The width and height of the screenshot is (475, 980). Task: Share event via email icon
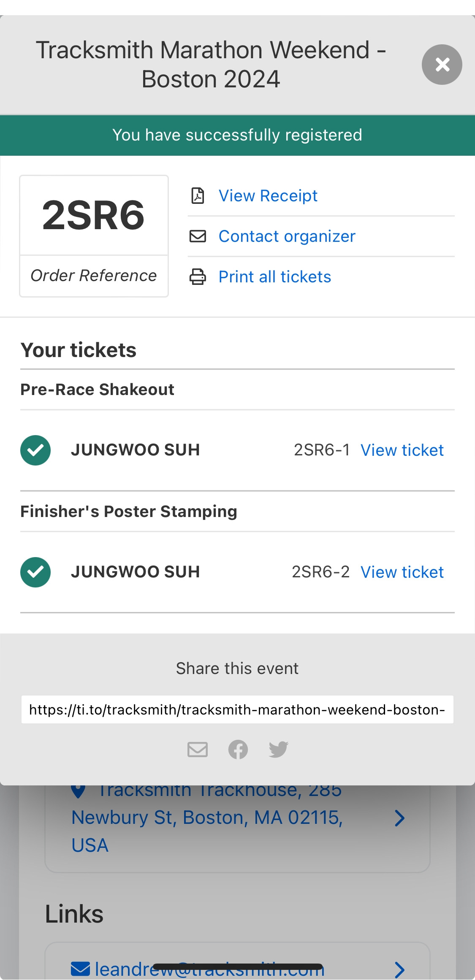[x=198, y=750]
